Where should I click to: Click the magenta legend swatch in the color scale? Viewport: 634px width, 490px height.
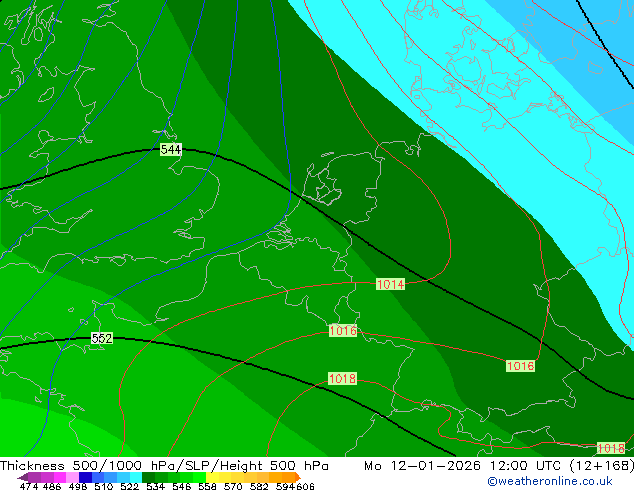[60, 477]
